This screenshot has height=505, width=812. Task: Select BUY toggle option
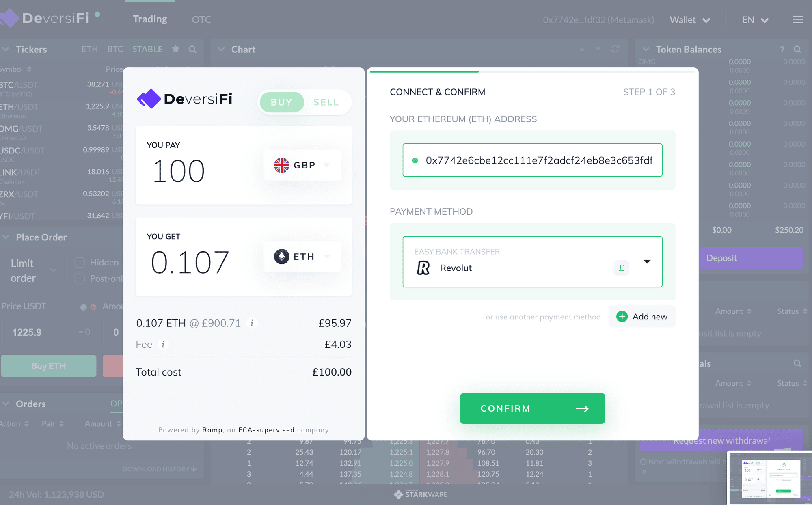(x=282, y=102)
